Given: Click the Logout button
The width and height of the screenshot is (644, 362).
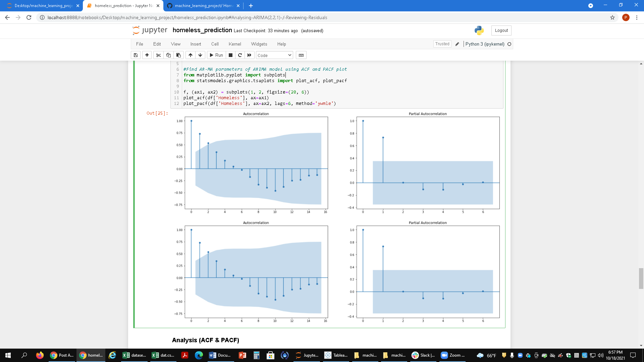Looking at the screenshot, I should point(501,31).
